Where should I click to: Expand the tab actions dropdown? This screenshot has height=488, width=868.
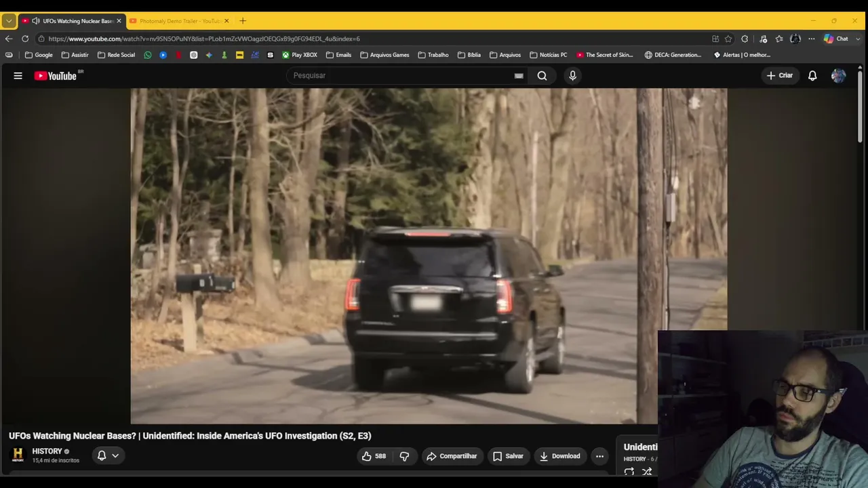click(9, 21)
